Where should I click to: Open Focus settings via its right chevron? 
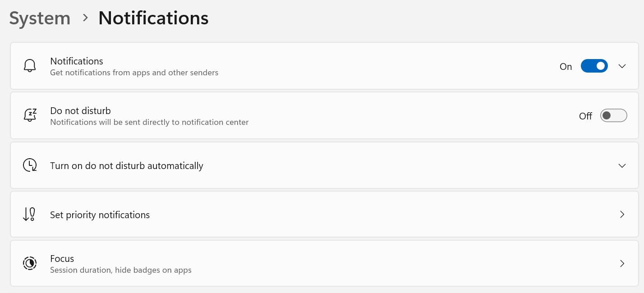click(x=622, y=263)
